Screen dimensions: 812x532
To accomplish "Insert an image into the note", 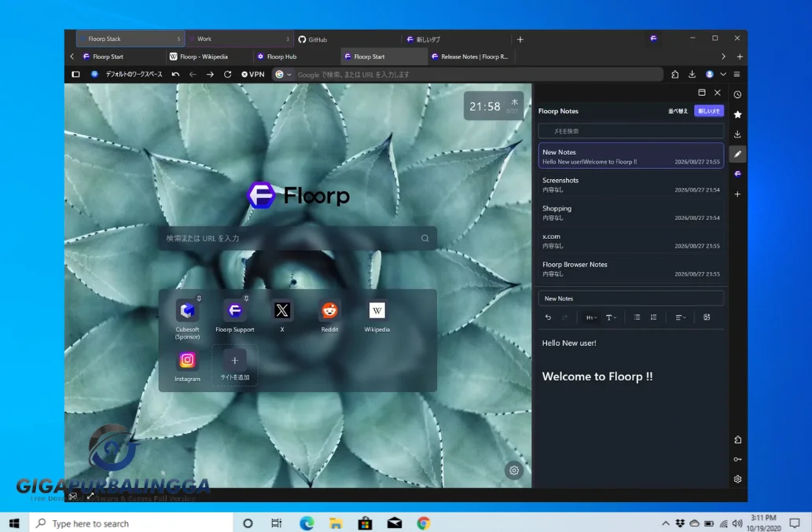I will point(707,317).
